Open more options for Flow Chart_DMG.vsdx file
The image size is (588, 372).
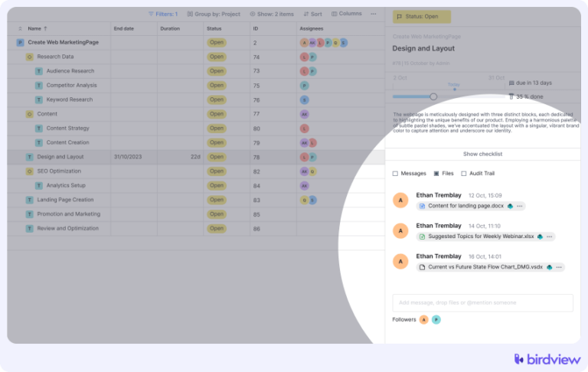pos(558,267)
